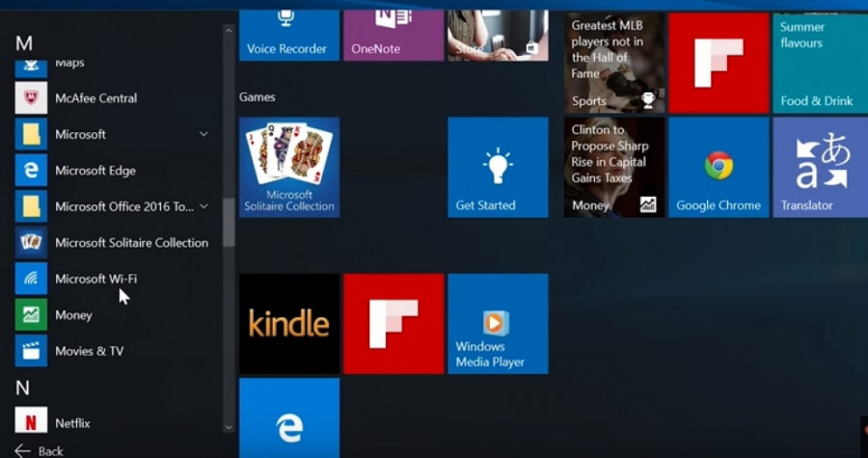Click the Back button
868x458 pixels.
click(40, 450)
